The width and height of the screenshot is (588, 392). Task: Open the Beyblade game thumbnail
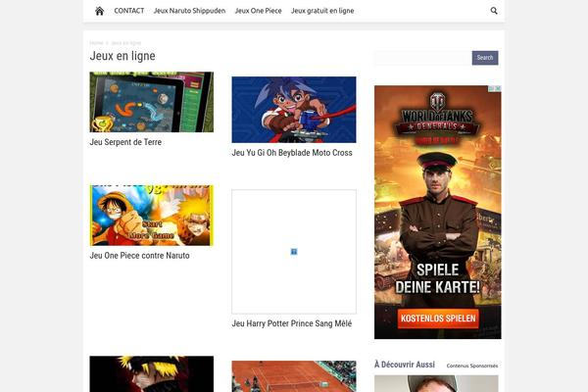click(294, 110)
